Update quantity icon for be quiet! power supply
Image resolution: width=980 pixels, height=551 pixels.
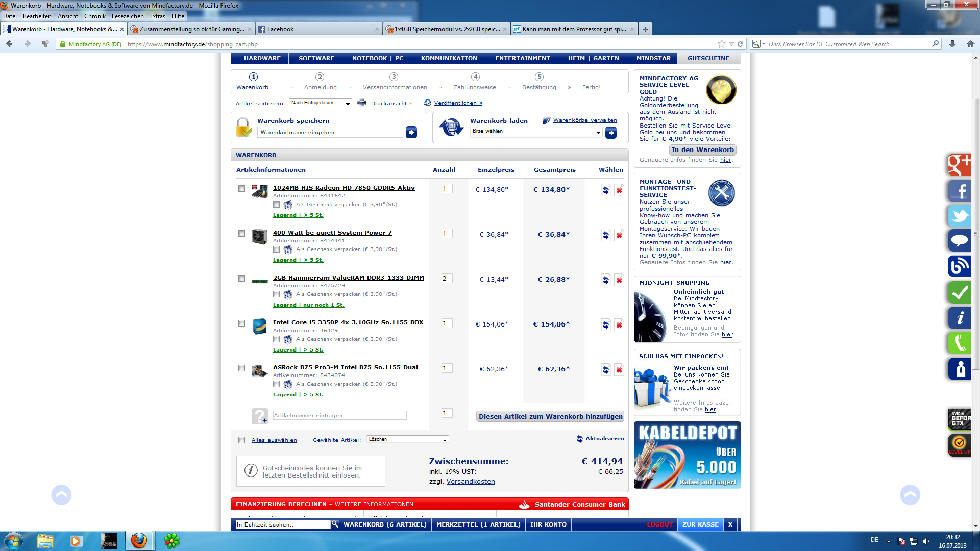coord(606,235)
